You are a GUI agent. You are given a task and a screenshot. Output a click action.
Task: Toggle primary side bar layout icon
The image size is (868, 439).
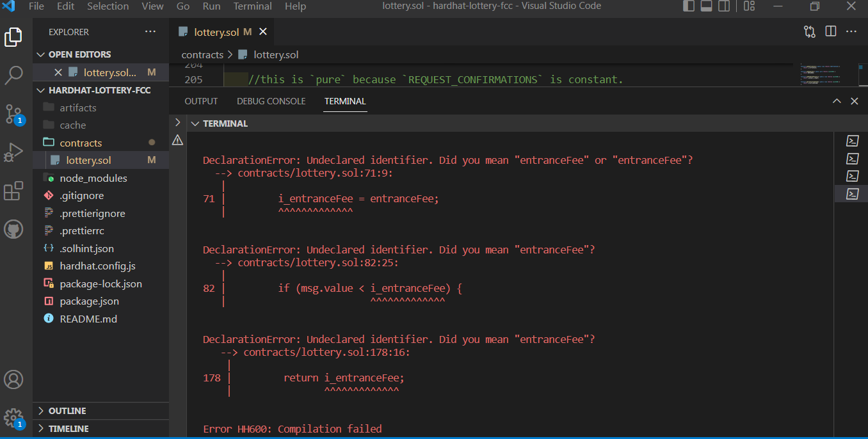click(689, 6)
